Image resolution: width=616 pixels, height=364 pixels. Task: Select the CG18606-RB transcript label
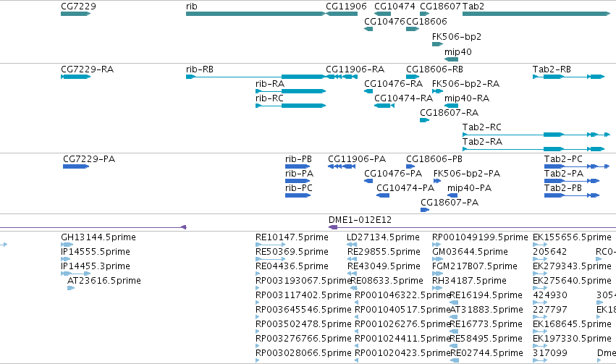[434, 69]
